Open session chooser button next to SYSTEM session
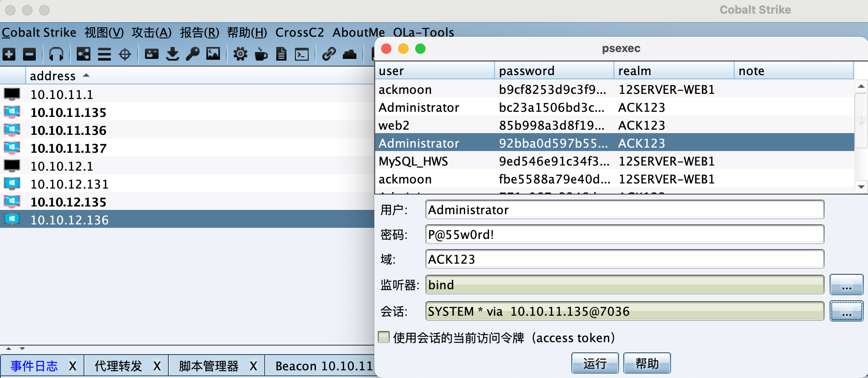 tap(846, 311)
